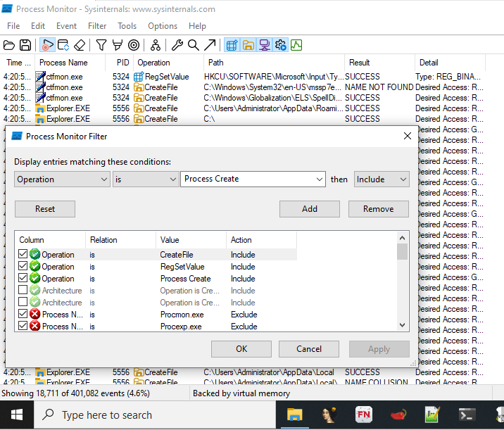Uncheck the RegSetValue filter checkbox
Viewport: 504px width, 430px height.
click(x=23, y=266)
